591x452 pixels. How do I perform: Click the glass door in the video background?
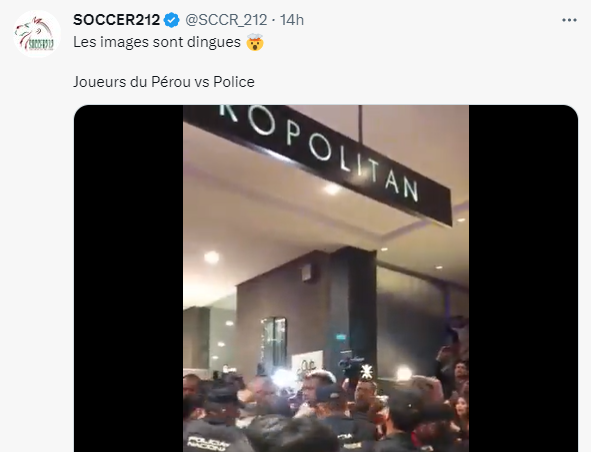274,341
